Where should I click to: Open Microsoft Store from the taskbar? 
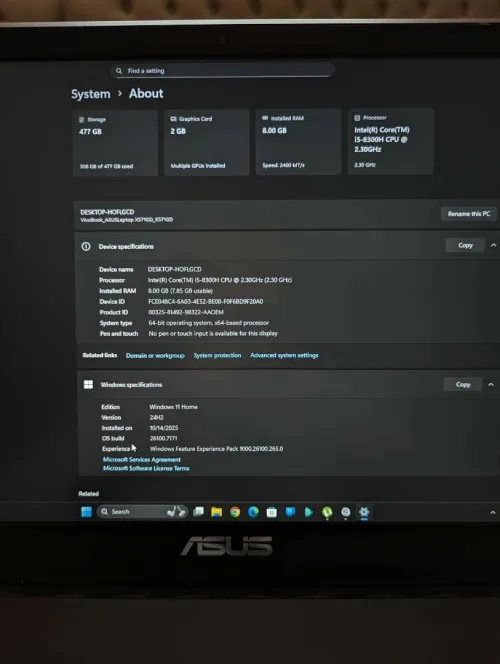click(x=272, y=512)
